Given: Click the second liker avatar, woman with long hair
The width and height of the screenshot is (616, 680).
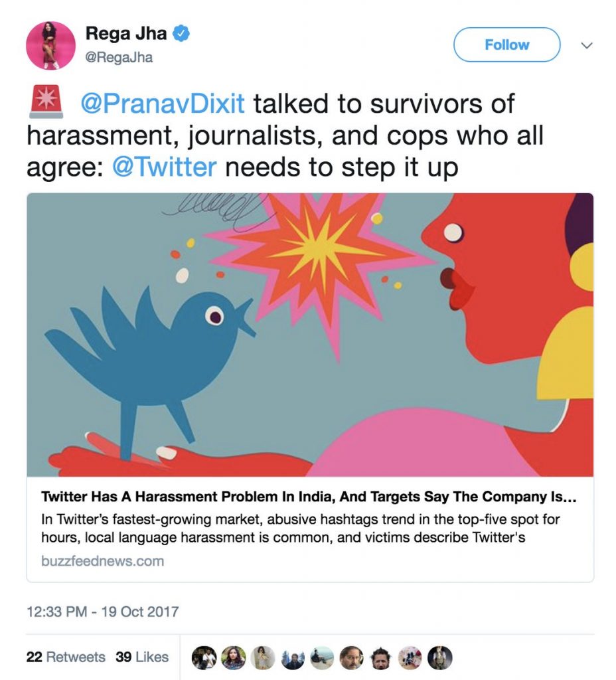Looking at the screenshot, I should (x=233, y=657).
